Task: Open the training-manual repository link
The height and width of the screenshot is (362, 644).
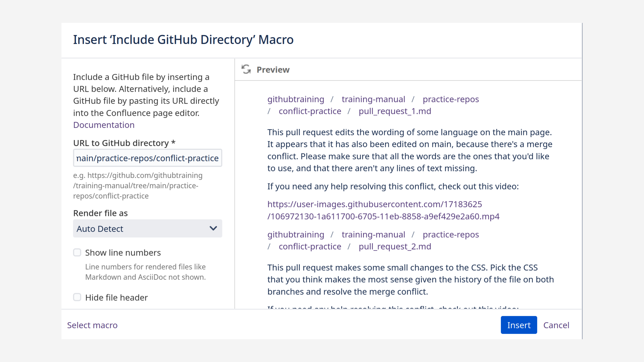Action: (373, 99)
